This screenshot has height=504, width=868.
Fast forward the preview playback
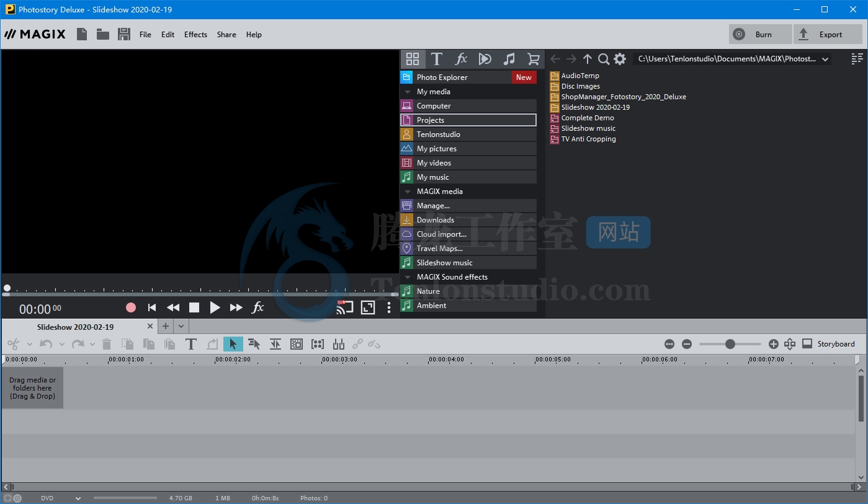236,307
